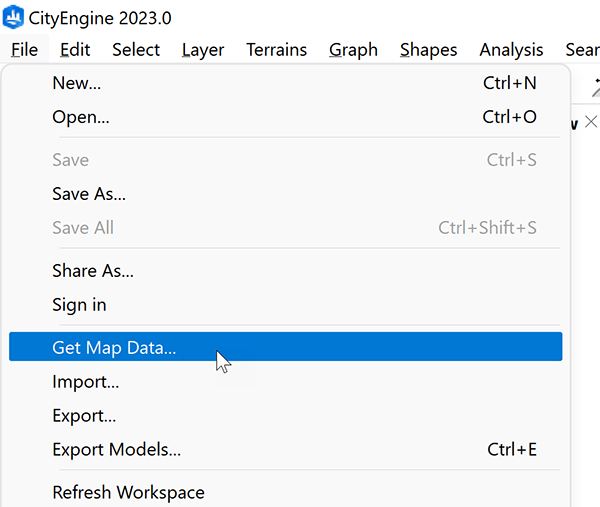This screenshot has width=600, height=507.
Task: Open the Graph menu
Action: click(x=353, y=50)
